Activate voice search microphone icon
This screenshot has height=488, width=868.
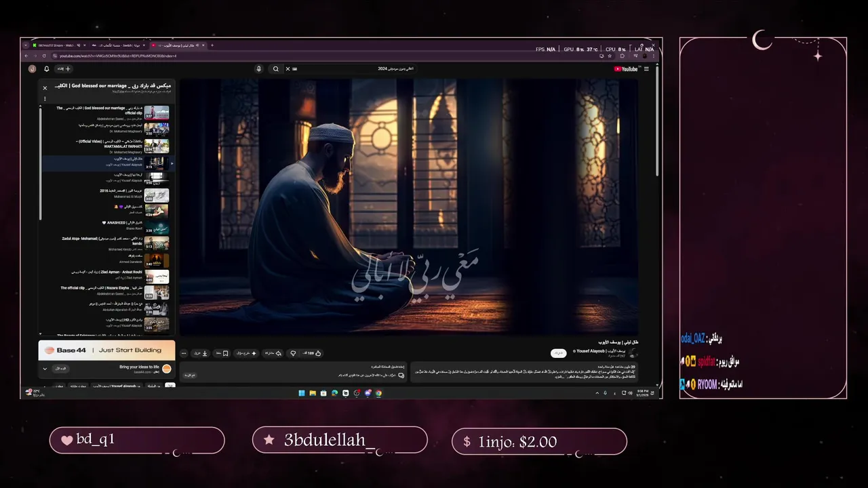[x=258, y=68]
